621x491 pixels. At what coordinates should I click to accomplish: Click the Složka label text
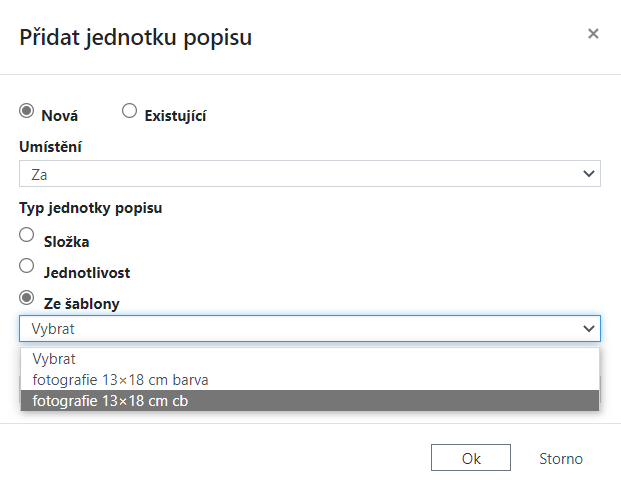click(x=67, y=241)
